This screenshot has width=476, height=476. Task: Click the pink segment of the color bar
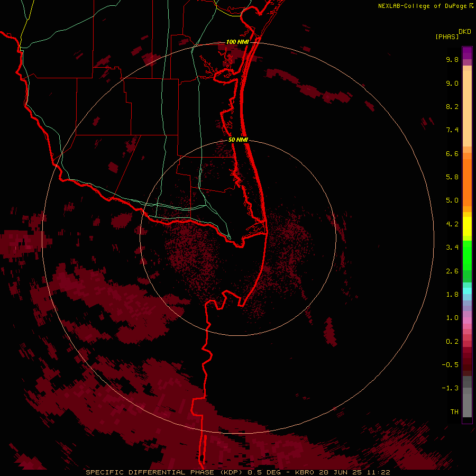click(467, 321)
